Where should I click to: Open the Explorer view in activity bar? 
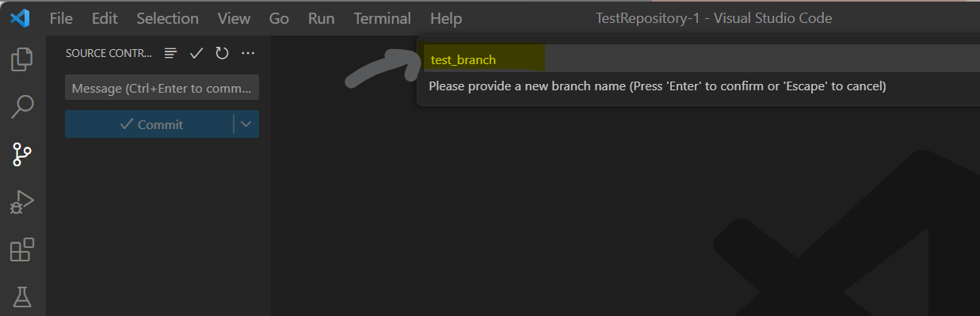tap(22, 59)
